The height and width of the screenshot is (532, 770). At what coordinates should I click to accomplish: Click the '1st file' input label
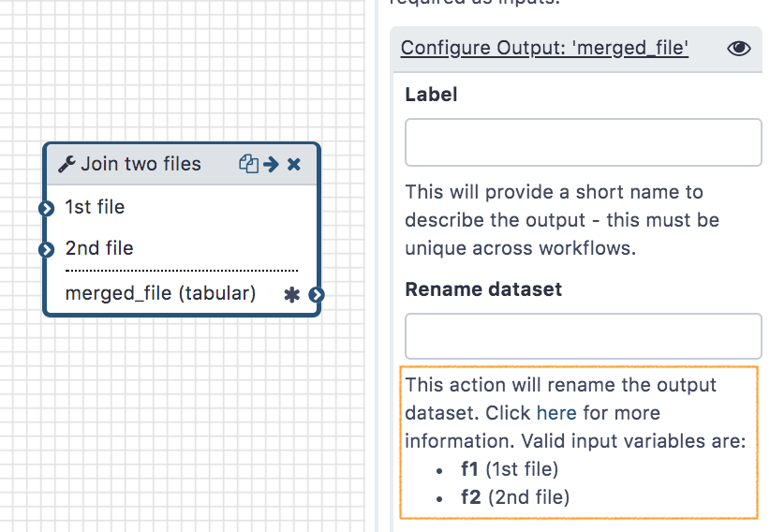(95, 208)
